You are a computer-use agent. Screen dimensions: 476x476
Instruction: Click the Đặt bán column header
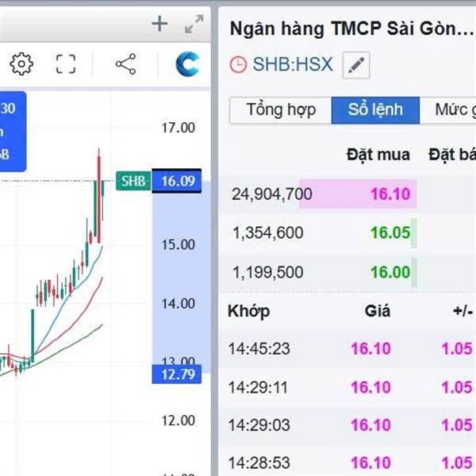(x=452, y=155)
